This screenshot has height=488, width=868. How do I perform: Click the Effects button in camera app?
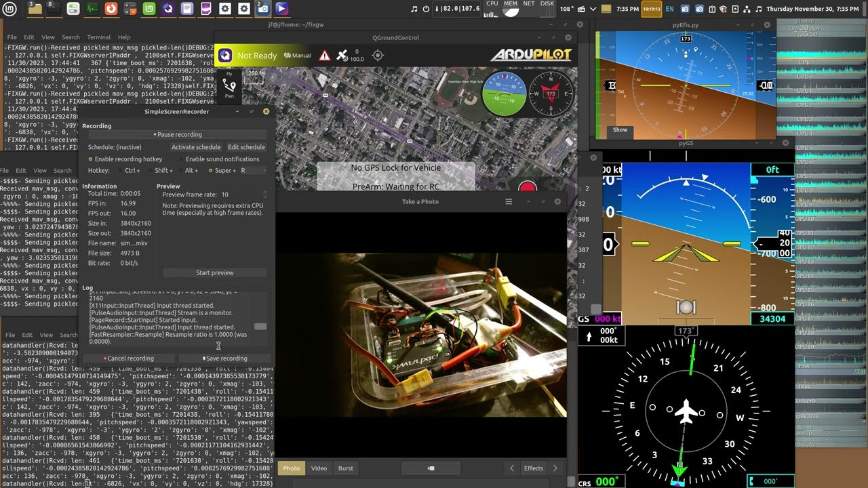coord(534,468)
